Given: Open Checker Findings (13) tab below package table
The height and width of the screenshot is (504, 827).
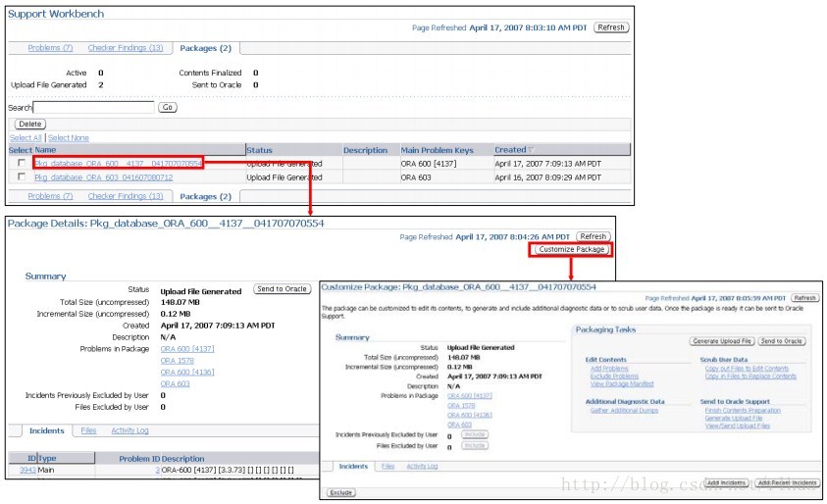Looking at the screenshot, I should pyautogui.click(x=126, y=196).
